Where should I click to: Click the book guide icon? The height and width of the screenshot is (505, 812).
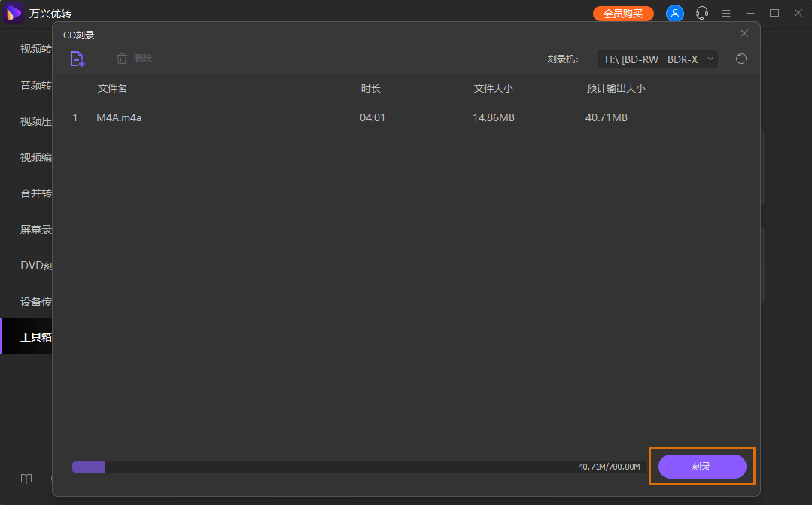(x=26, y=479)
